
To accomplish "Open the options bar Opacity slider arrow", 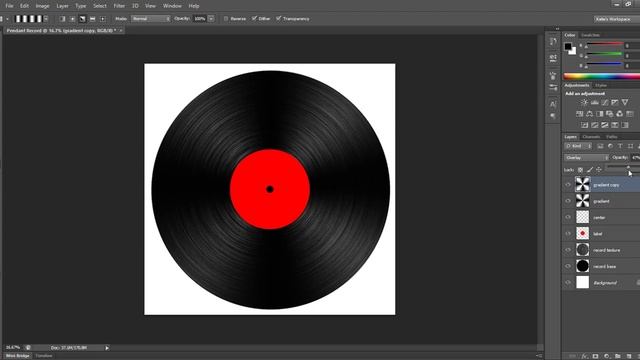I will click(211, 19).
